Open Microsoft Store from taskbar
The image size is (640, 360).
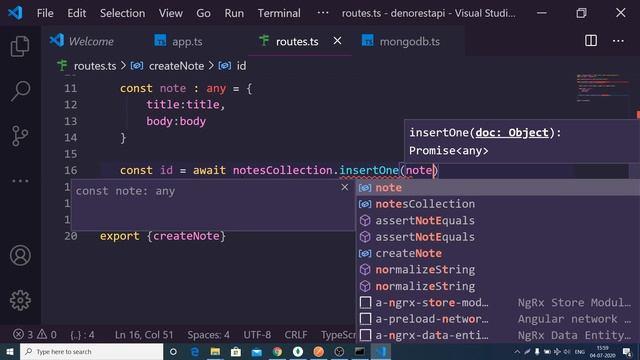click(x=236, y=351)
